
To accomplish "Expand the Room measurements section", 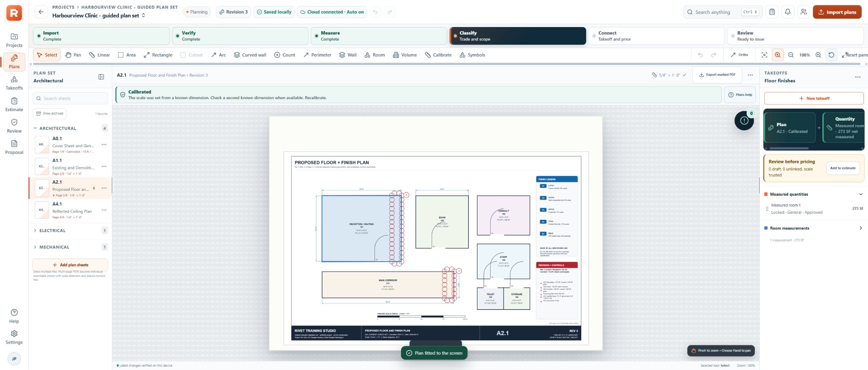I will point(860,228).
